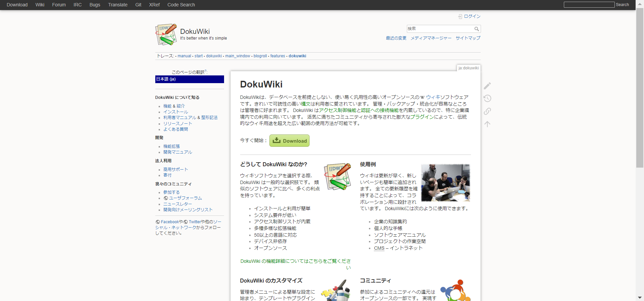Open サイトマップ sitemap link
644x301 pixels.
(468, 38)
